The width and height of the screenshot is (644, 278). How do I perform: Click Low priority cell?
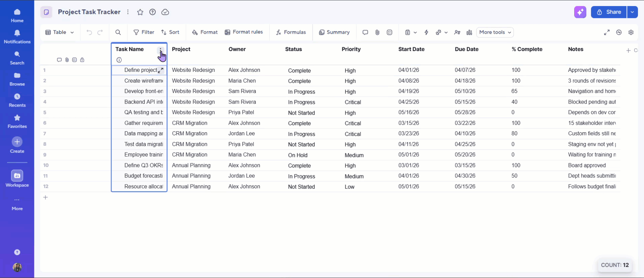click(350, 187)
